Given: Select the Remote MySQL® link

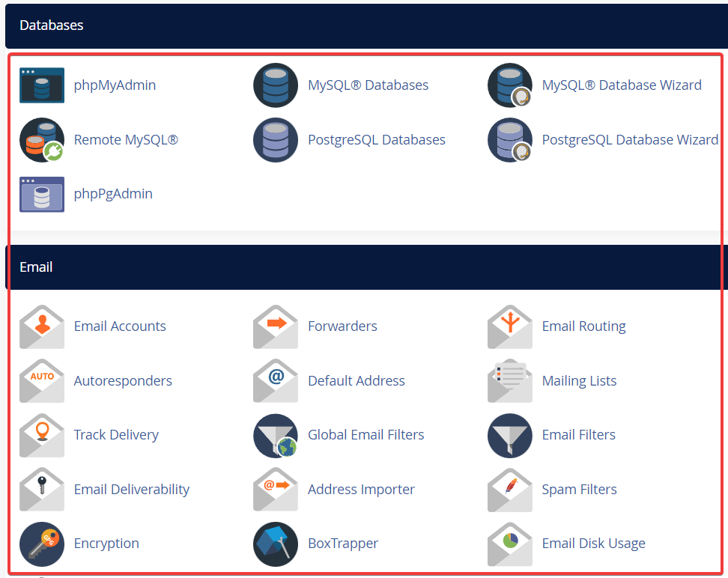Looking at the screenshot, I should 126,140.
